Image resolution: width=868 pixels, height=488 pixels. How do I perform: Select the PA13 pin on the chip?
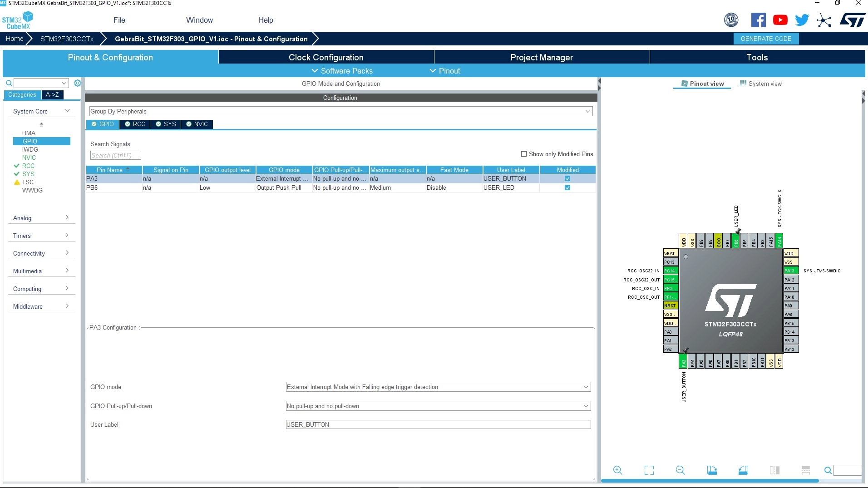791,271
